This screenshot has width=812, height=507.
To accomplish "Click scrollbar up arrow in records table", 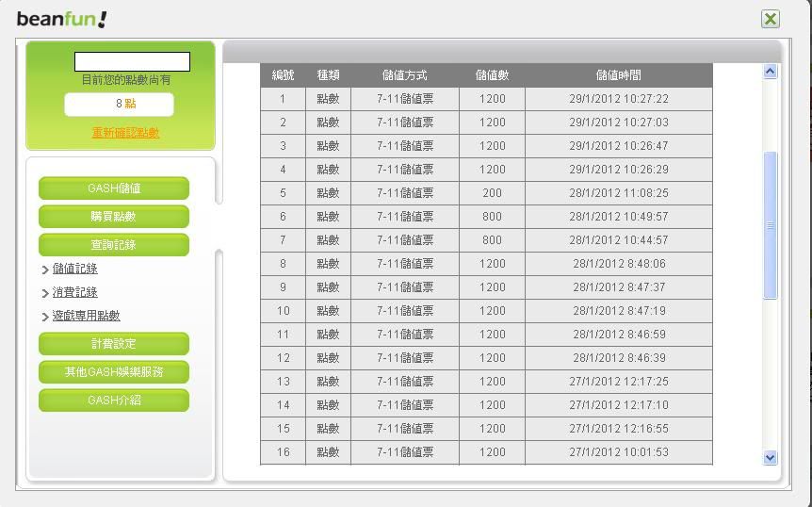I will point(770,72).
